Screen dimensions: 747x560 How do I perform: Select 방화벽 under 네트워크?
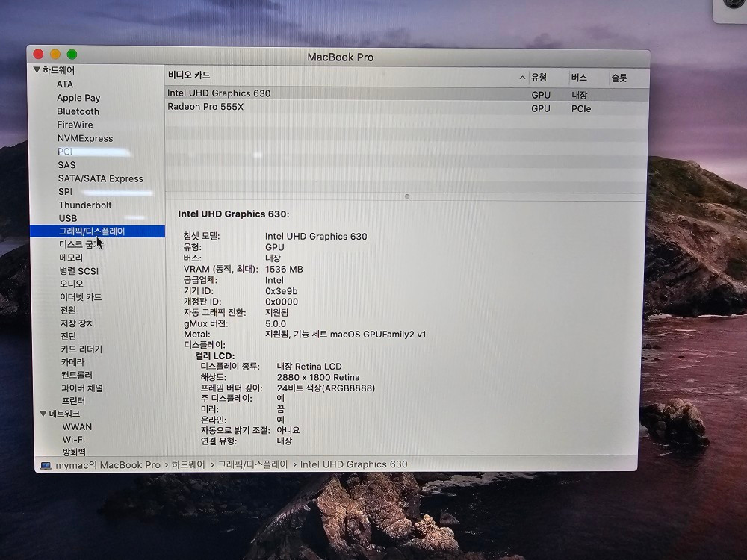point(74,452)
